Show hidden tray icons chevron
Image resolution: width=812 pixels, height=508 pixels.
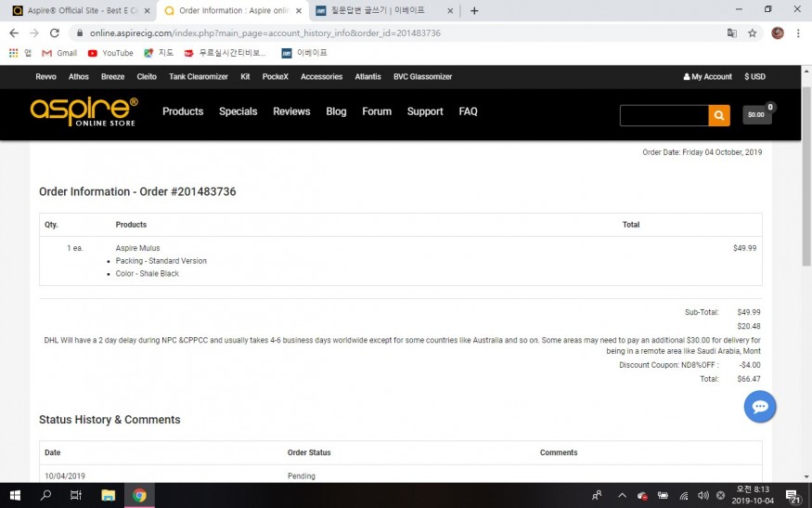[623, 496]
